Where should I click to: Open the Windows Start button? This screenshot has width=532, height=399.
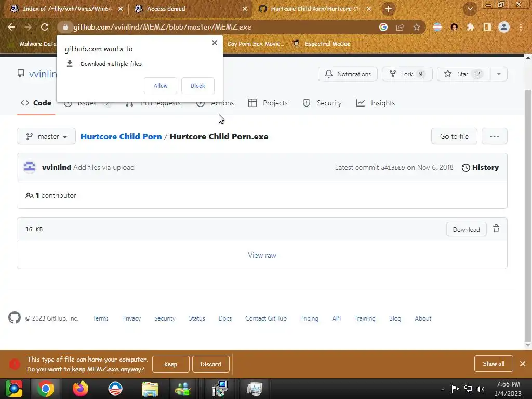tap(14, 389)
